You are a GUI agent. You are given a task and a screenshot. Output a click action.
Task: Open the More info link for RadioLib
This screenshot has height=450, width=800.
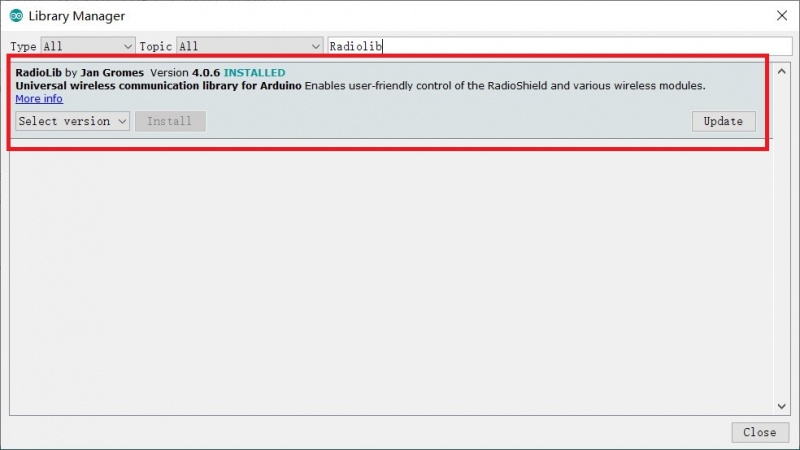pos(39,98)
